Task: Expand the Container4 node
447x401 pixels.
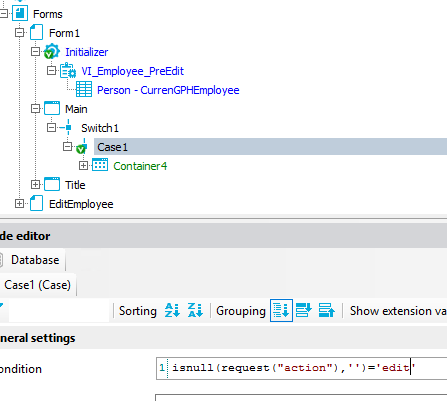Action: [83, 165]
